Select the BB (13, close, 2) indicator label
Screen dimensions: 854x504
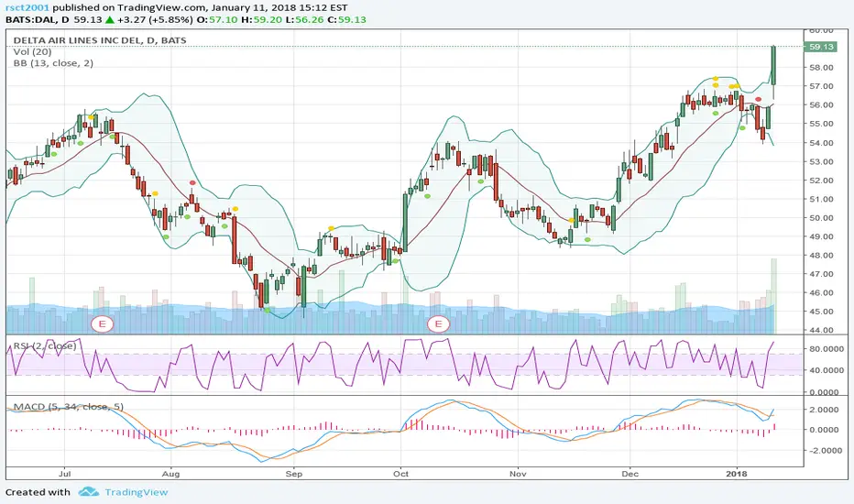pos(53,63)
